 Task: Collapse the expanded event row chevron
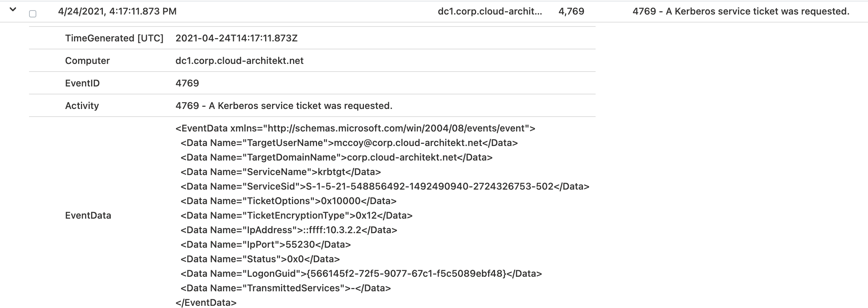pos(13,10)
